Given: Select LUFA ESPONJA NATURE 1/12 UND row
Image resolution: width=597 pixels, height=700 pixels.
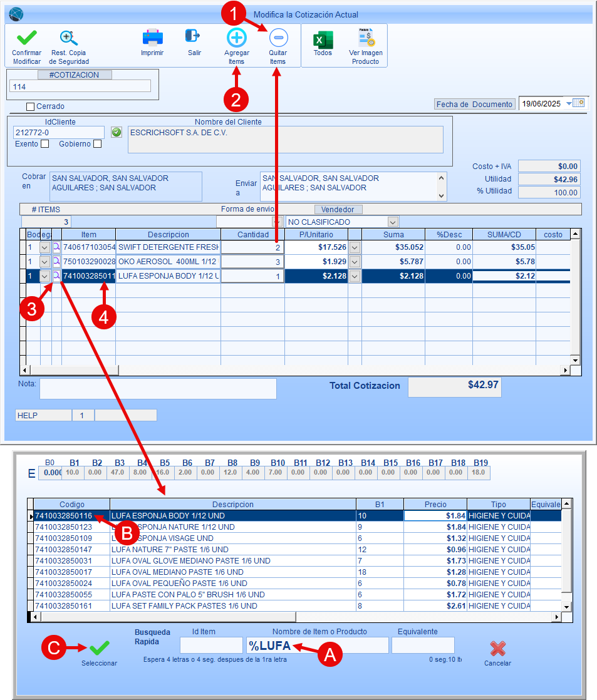Looking at the screenshot, I should [x=298, y=527].
